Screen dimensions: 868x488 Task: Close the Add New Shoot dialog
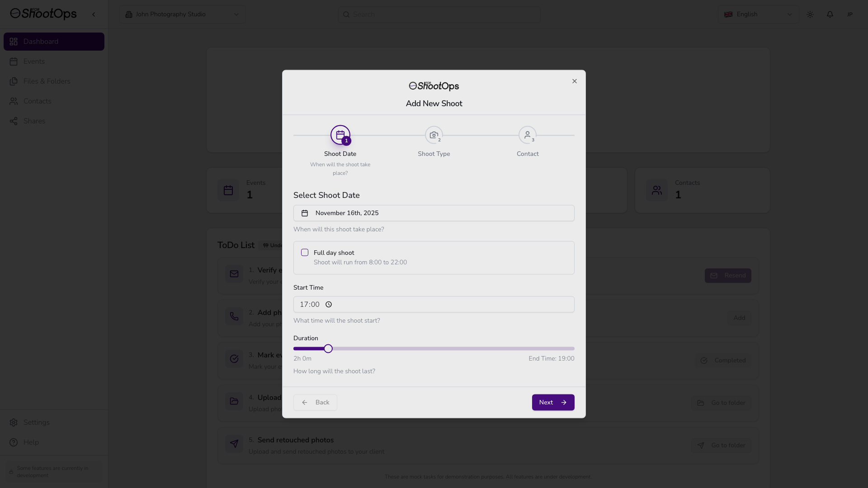tap(575, 81)
